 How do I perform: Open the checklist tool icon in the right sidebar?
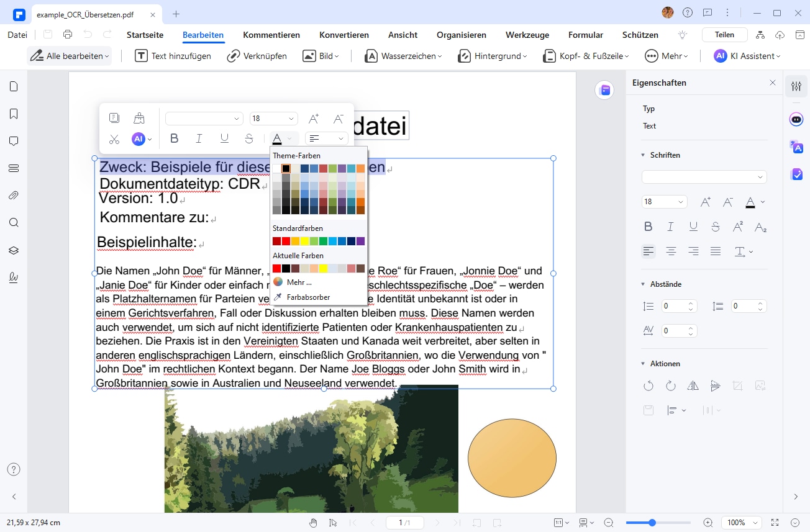tap(796, 175)
